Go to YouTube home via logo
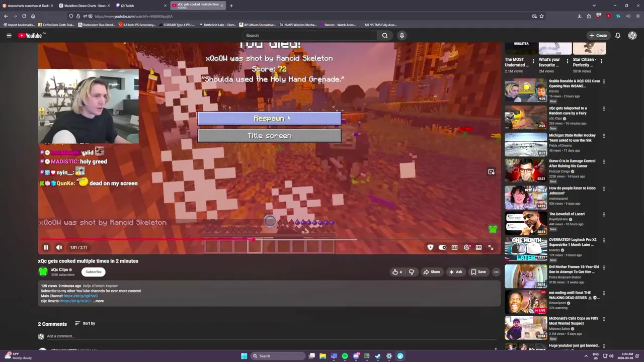Viewport: 644px width, 362px height. [31, 35]
